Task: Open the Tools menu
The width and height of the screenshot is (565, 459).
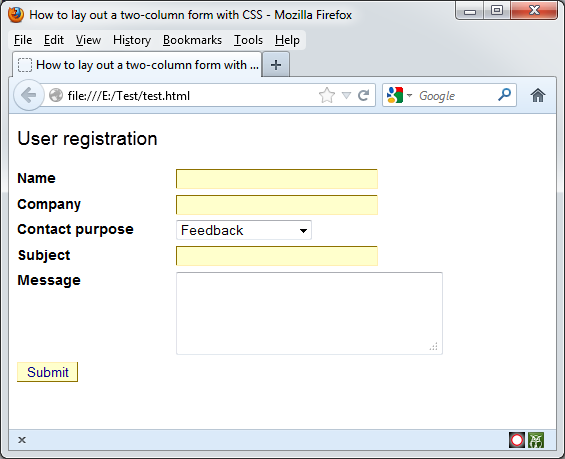Action: [x=248, y=40]
